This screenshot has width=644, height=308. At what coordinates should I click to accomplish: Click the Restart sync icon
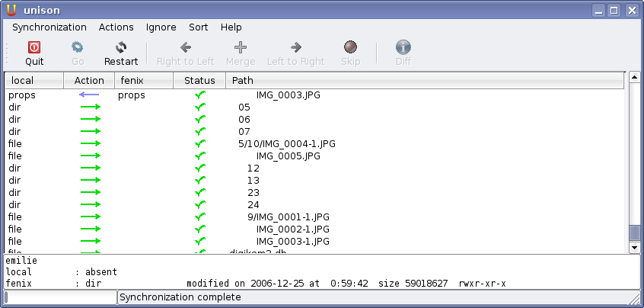pos(121,47)
